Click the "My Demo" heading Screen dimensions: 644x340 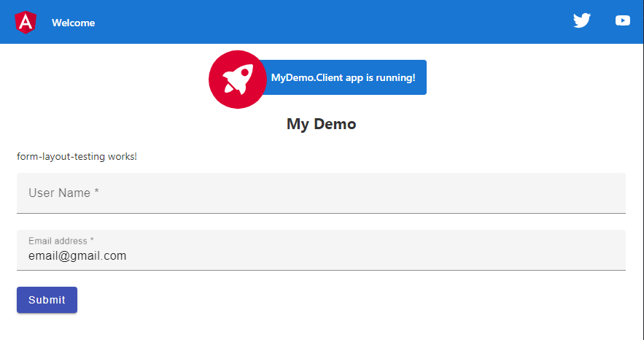point(321,124)
